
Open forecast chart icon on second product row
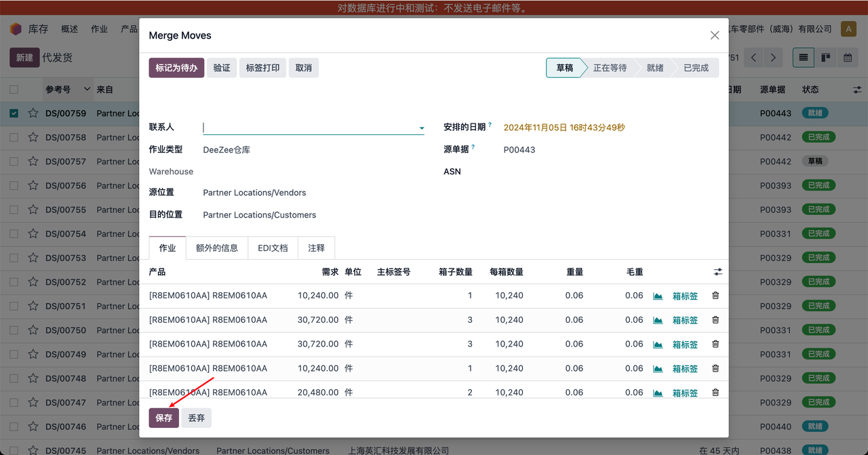658,320
